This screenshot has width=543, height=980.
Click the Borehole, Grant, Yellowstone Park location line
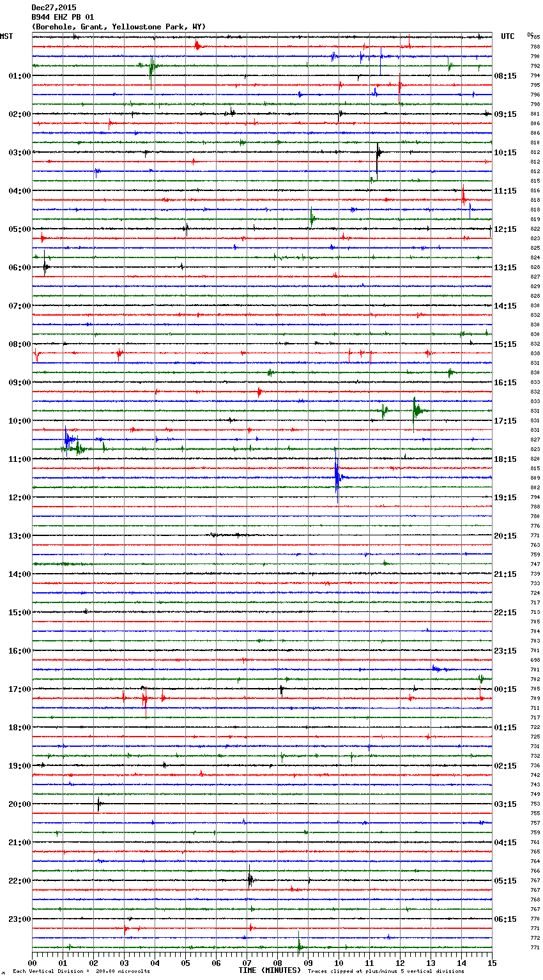[119, 27]
